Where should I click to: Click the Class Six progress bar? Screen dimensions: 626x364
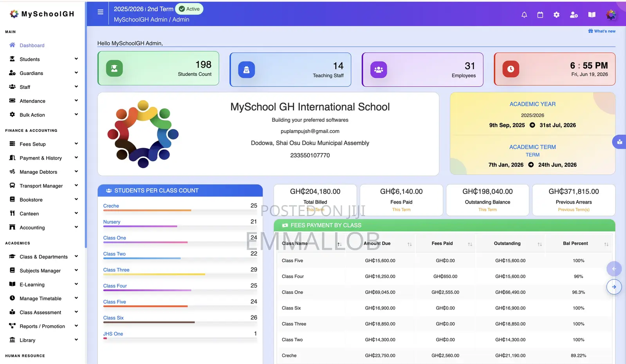coord(180,323)
